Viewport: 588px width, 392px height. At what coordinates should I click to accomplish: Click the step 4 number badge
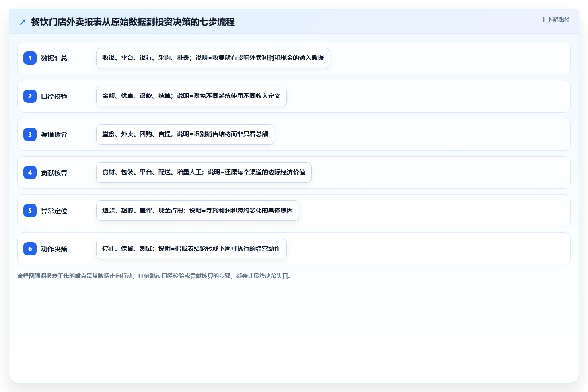tap(30, 172)
